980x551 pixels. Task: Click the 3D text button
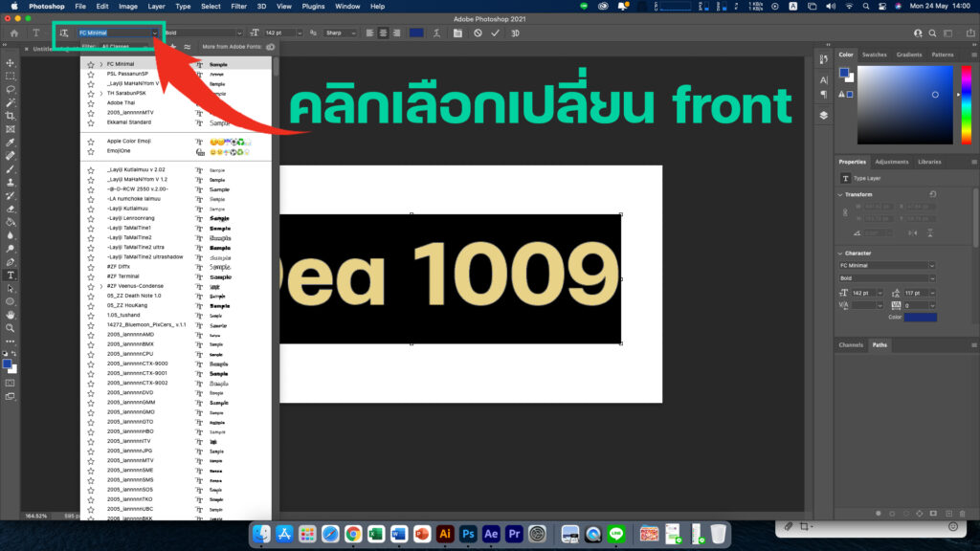(x=515, y=33)
